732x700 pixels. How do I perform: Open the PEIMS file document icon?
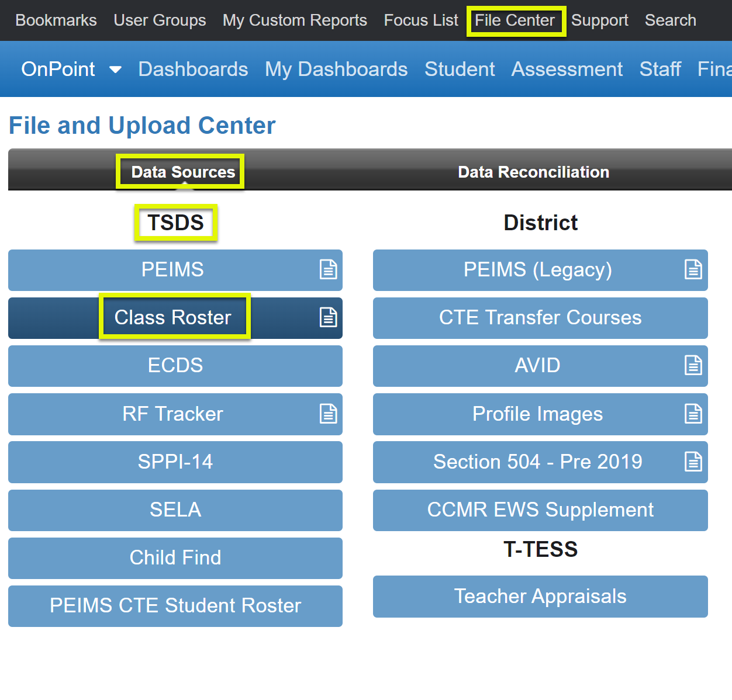(328, 269)
